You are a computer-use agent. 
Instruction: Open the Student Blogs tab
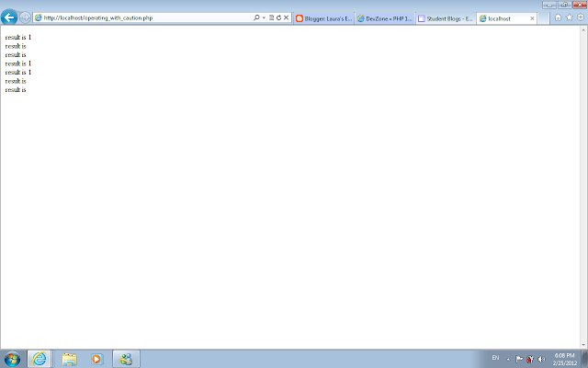(x=447, y=18)
